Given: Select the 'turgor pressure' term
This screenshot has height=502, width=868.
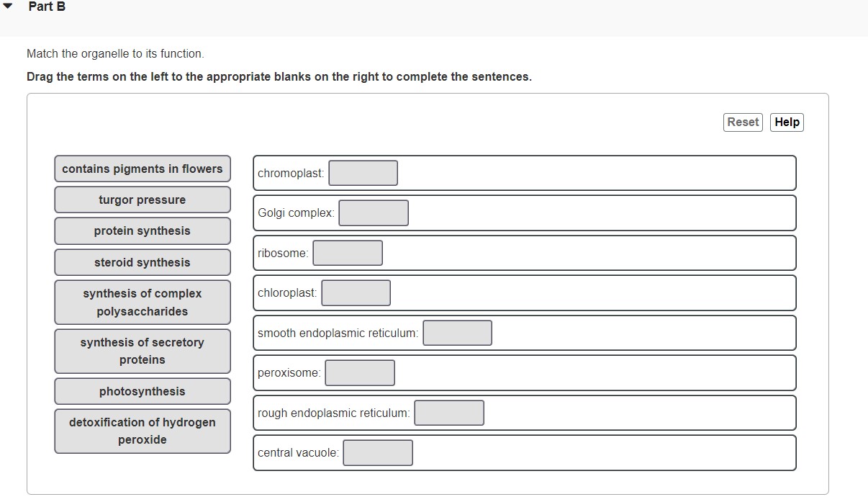Looking at the screenshot, I should 142,200.
